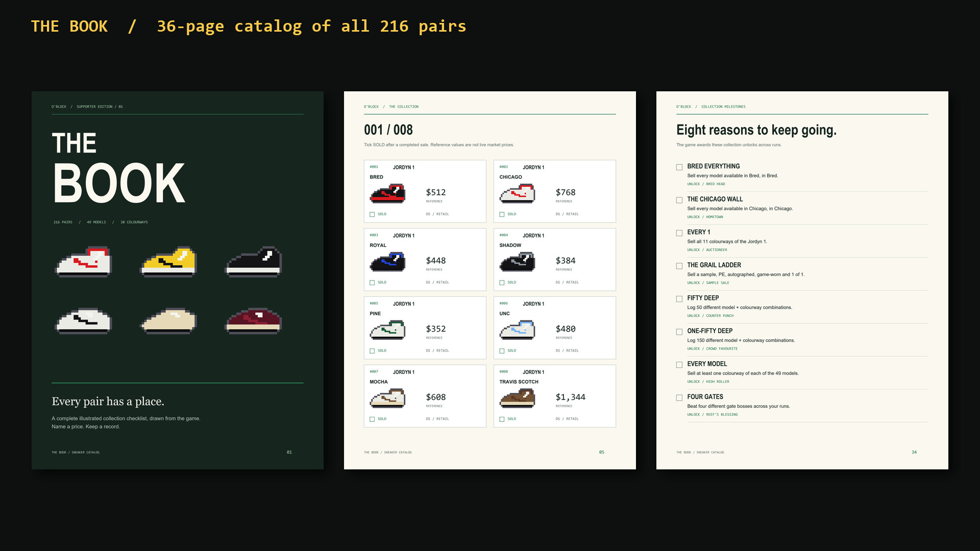Check the BRED EVERYTHING milestone box
The width and height of the screenshot is (980, 551).
click(x=679, y=167)
